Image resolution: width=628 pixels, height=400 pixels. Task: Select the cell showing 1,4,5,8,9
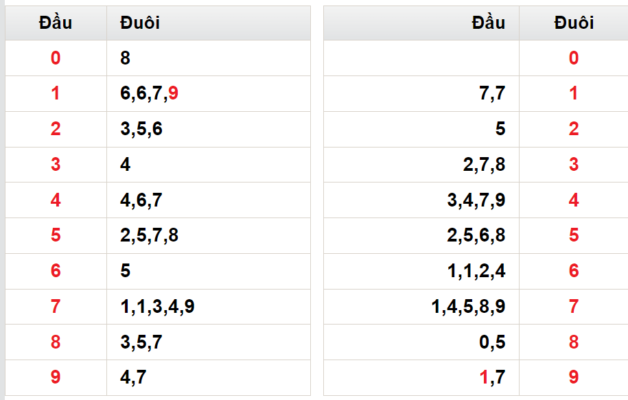point(421,307)
